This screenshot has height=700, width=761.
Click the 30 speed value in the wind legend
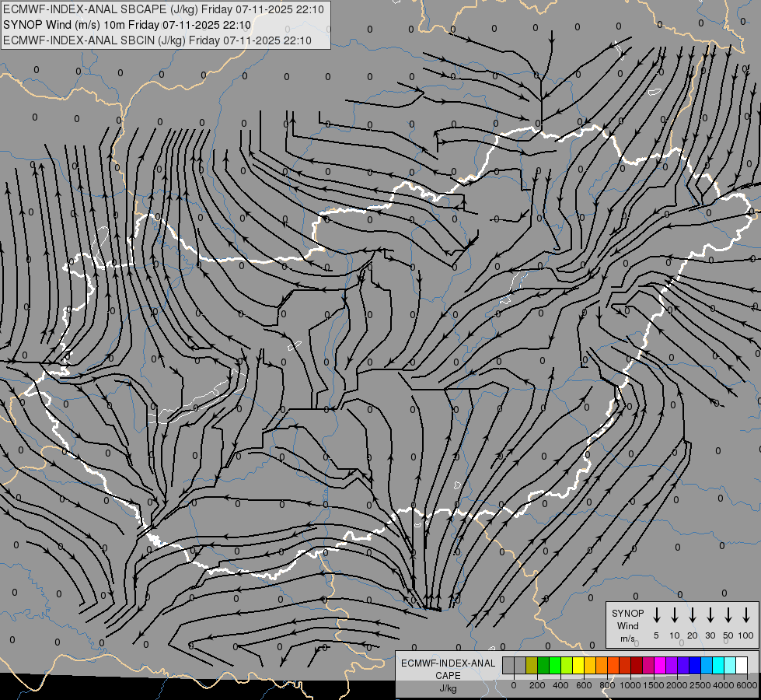pos(710,635)
